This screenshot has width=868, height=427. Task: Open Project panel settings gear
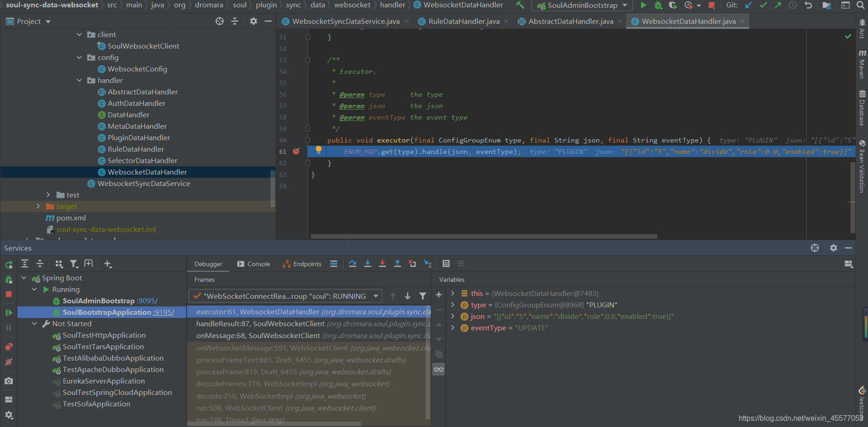(x=254, y=21)
